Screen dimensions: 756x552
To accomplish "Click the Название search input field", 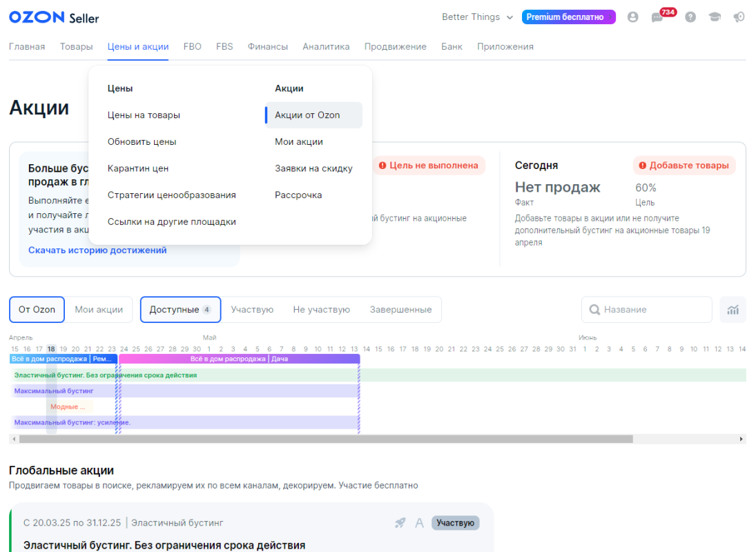I will click(646, 310).
